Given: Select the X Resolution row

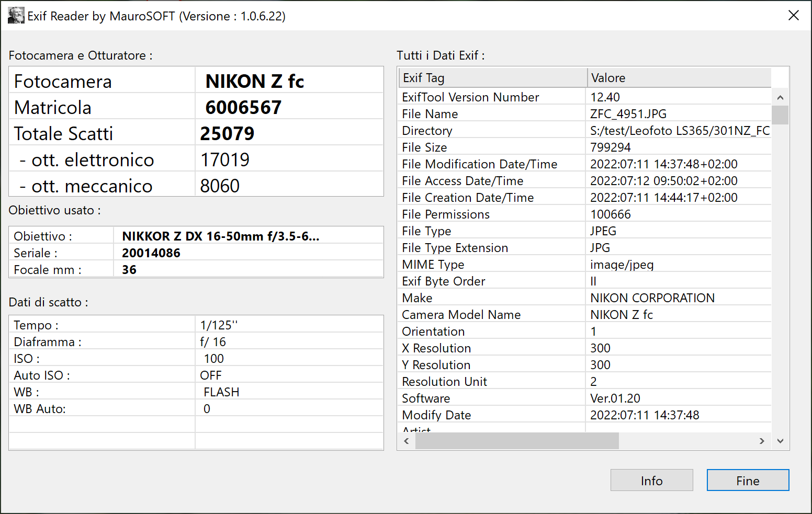Looking at the screenshot, I should click(x=584, y=348).
